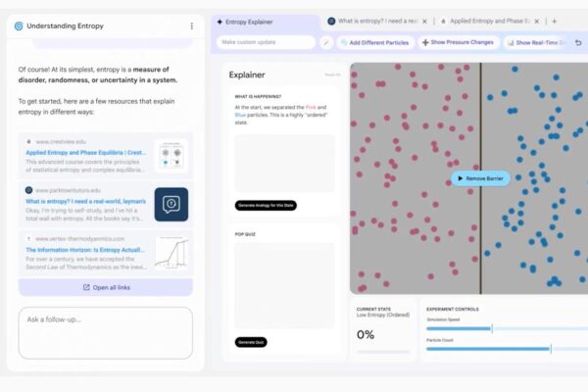Image resolution: width=588 pixels, height=392 pixels.
Task: Open a new tab with the plus icon
Action: pos(555,21)
